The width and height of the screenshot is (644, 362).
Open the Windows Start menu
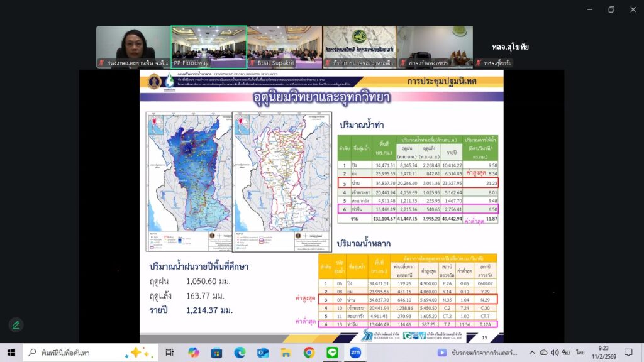click(11, 353)
